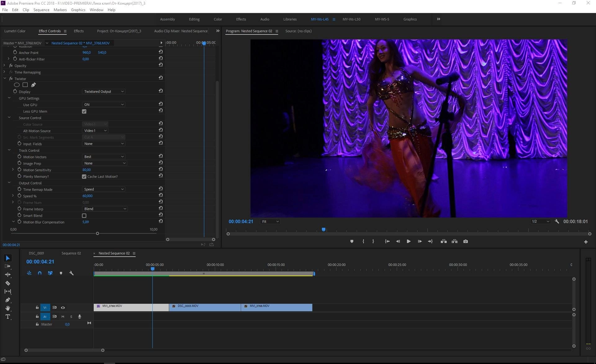Screen dimensions: 596x364
Task: Open the Frame Interp dropdown
Action: (x=105, y=209)
